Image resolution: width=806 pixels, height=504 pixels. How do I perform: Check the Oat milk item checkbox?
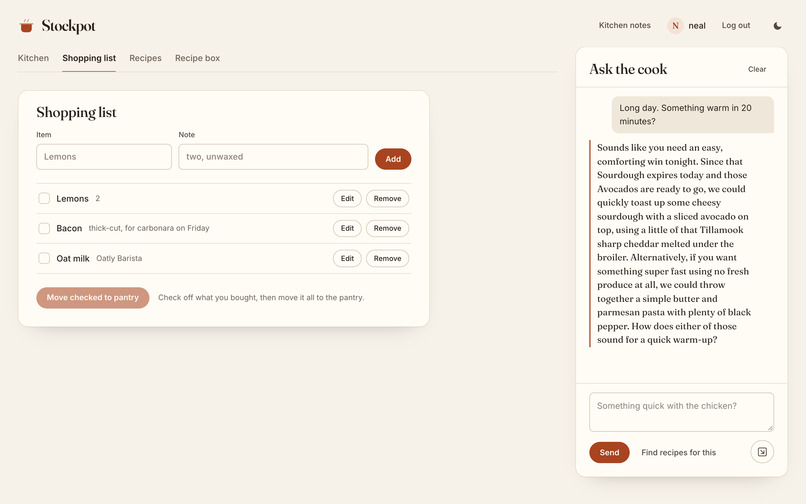44,258
